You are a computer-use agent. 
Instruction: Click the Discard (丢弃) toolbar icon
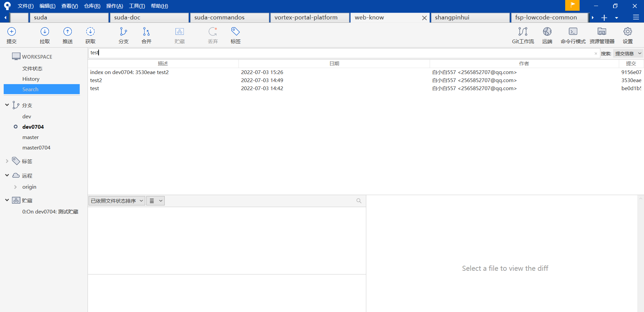[213, 35]
